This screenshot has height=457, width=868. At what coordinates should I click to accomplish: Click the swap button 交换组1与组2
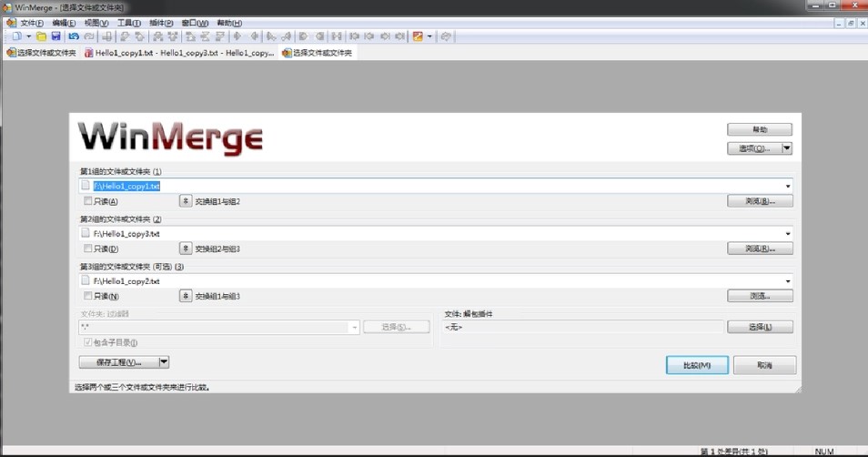(186, 201)
